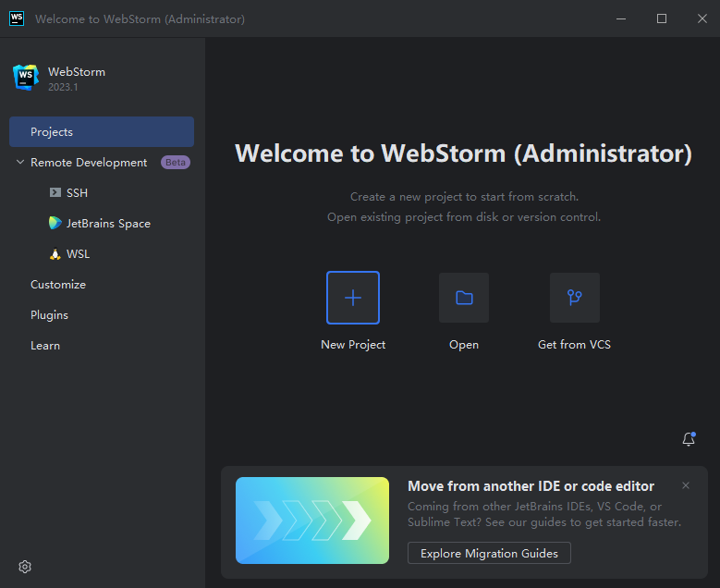Click the WebStorm logo in the sidebar header
This screenshot has width=720, height=588.
pos(26,77)
